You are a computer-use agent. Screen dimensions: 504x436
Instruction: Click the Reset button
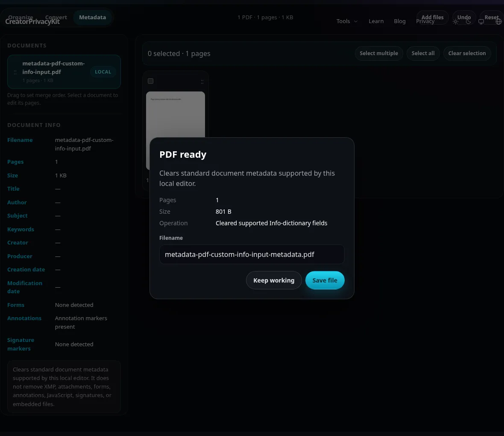[492, 18]
